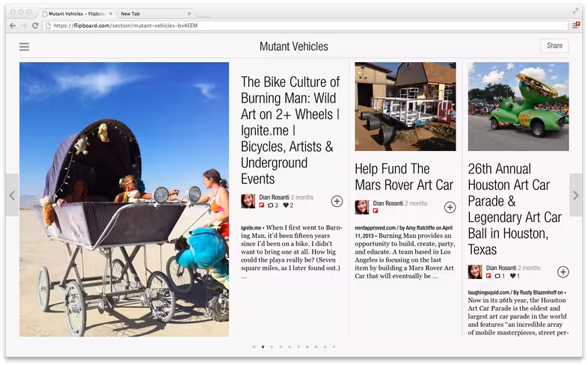Open the green Houston art car photo
This screenshot has height=365, width=588.
click(518, 107)
